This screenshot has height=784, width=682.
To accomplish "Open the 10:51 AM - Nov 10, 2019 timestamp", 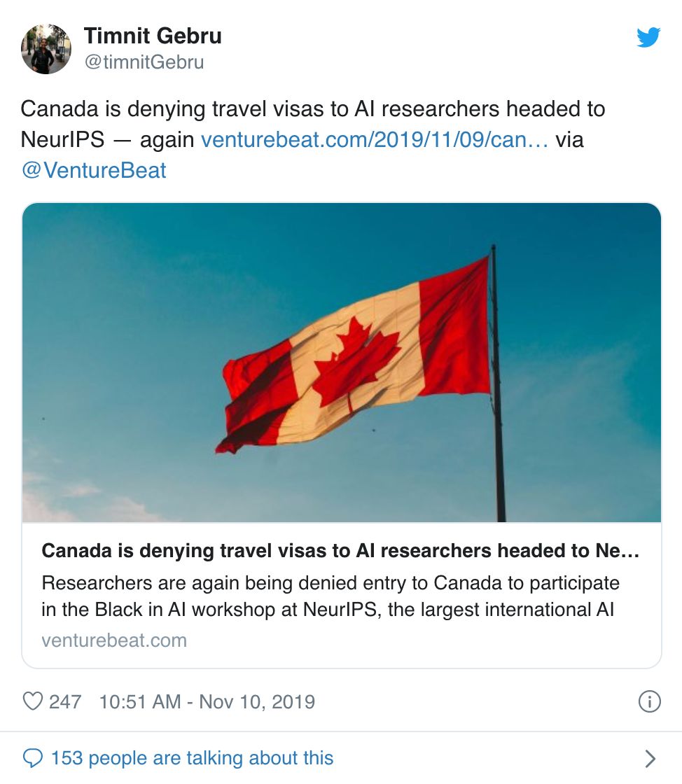I will click(207, 701).
